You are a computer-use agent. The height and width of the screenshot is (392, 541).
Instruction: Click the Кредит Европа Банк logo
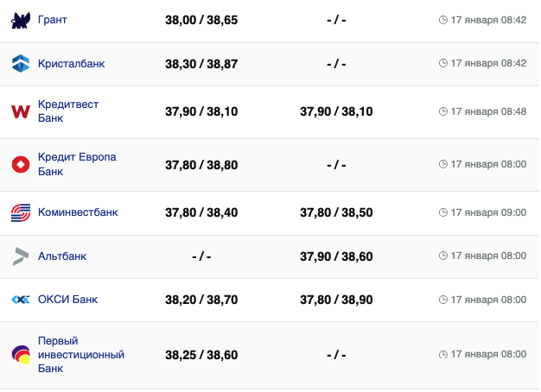coord(21,164)
